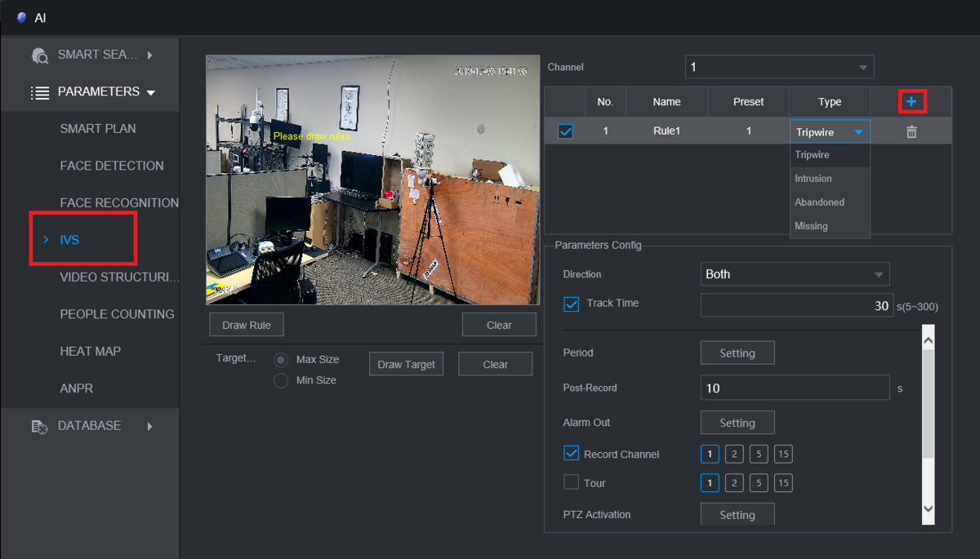Open the Channel dropdown

[779, 67]
